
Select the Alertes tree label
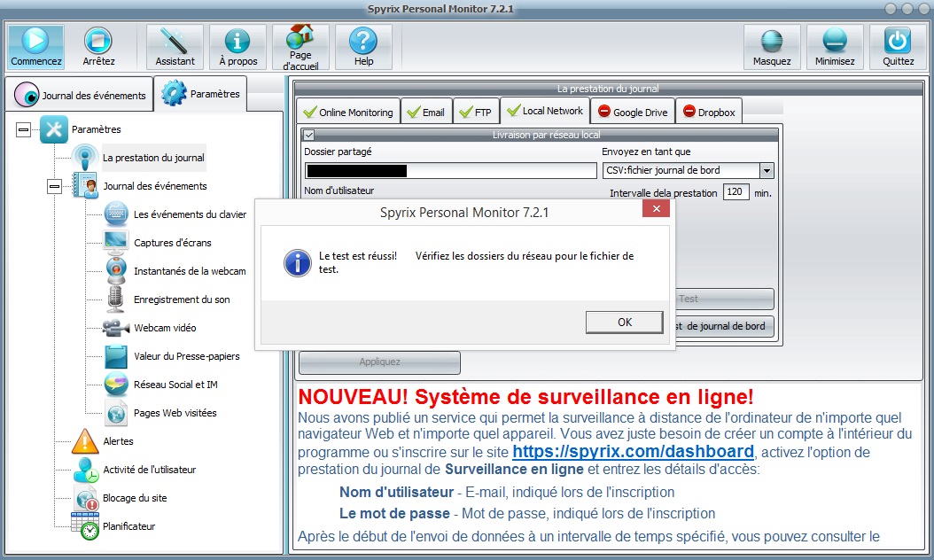[118, 441]
